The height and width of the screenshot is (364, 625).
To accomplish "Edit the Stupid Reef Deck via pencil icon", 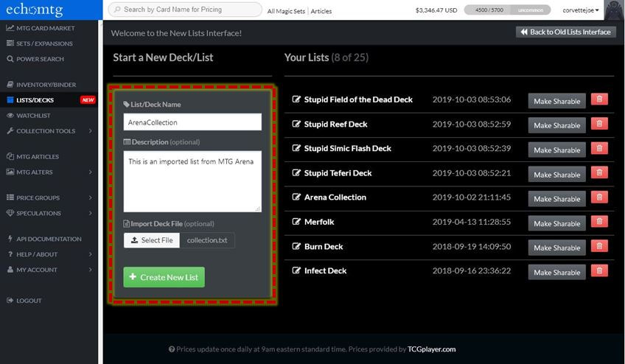I will click(296, 124).
